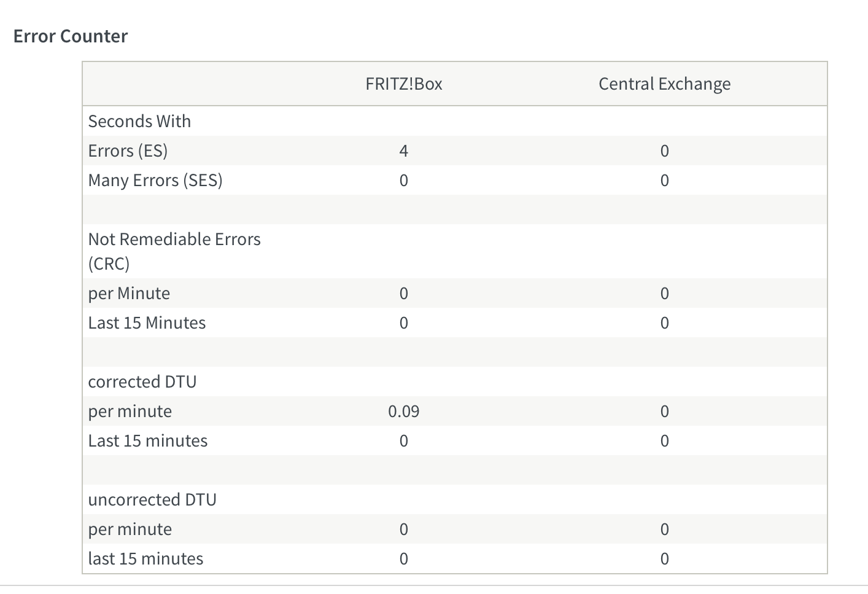Click the Seconds With row label
This screenshot has width=868, height=594.
(x=139, y=122)
